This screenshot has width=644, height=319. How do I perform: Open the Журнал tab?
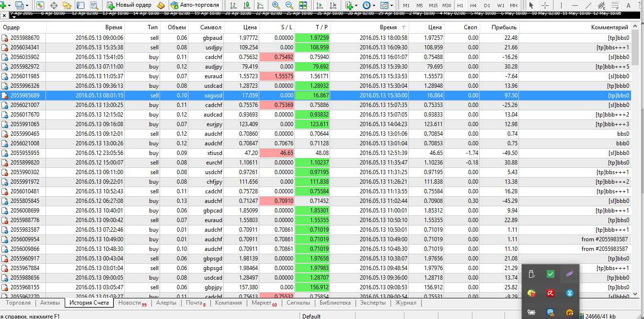coord(405,303)
